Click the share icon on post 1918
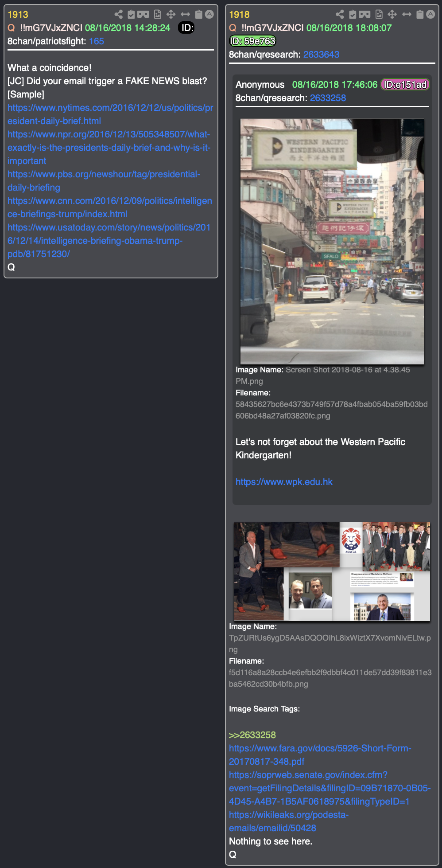 click(340, 14)
